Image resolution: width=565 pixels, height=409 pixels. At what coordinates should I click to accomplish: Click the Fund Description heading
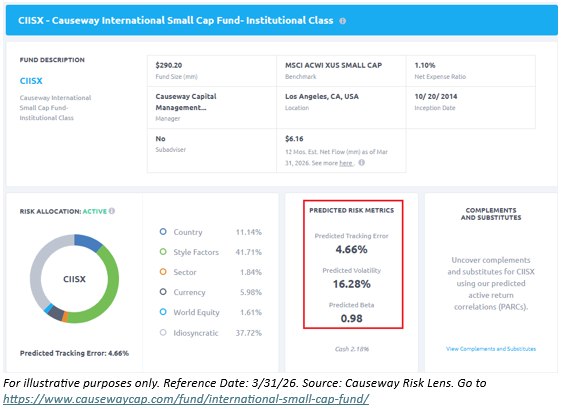click(52, 60)
